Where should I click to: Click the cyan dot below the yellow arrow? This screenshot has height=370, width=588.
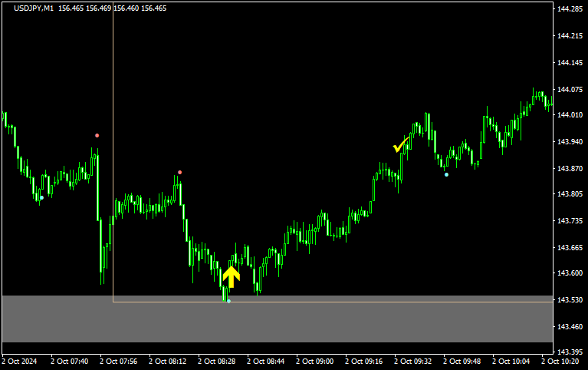click(x=228, y=301)
